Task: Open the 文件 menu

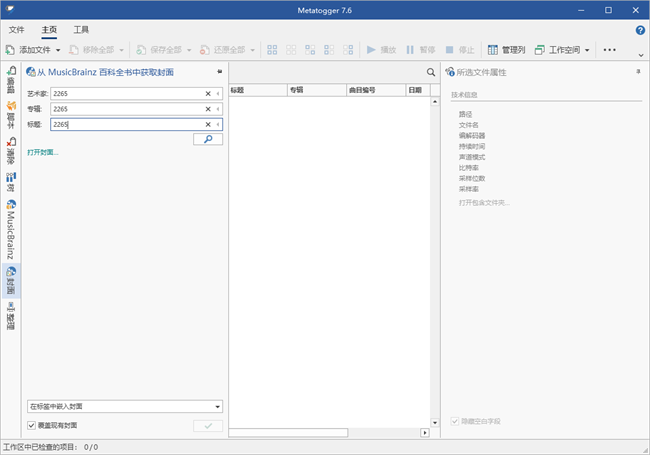Action: [x=17, y=30]
